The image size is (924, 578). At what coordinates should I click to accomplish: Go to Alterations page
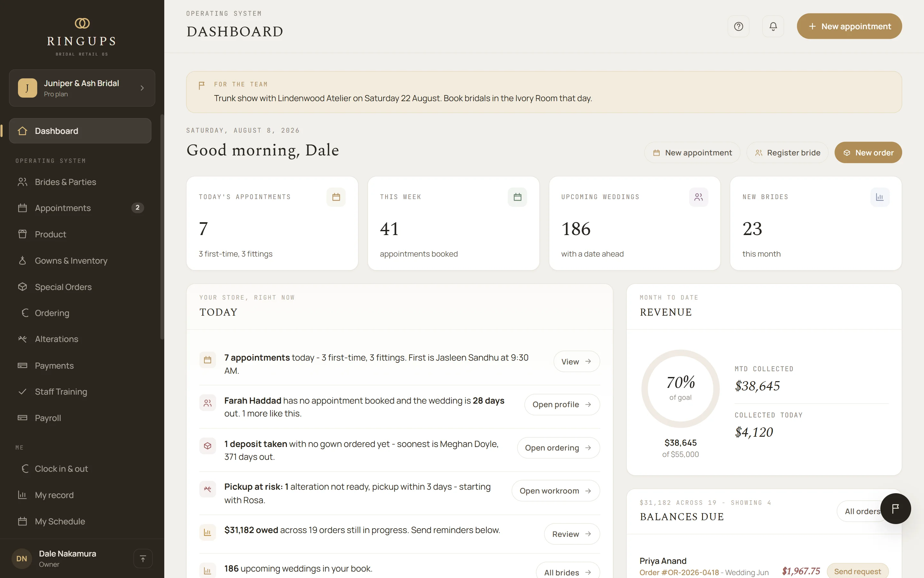pos(80,339)
